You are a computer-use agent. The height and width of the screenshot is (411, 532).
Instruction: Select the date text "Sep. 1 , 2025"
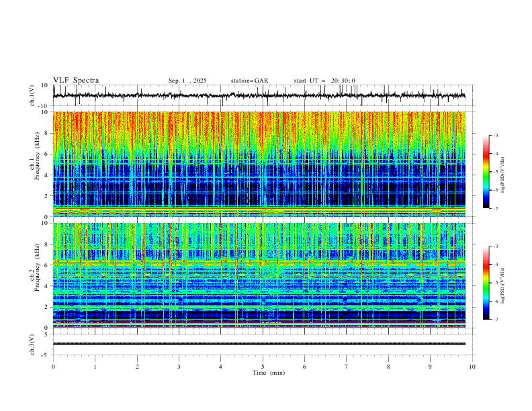click(187, 81)
